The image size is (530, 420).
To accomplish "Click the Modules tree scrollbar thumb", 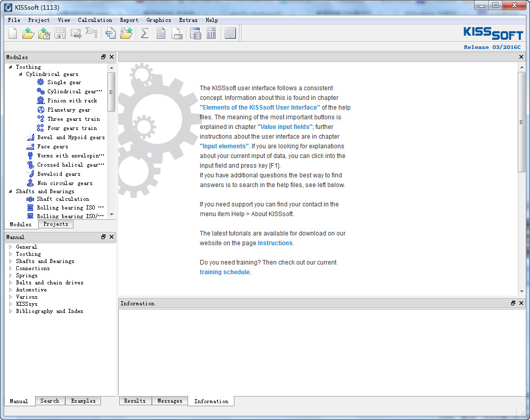I will (111, 92).
